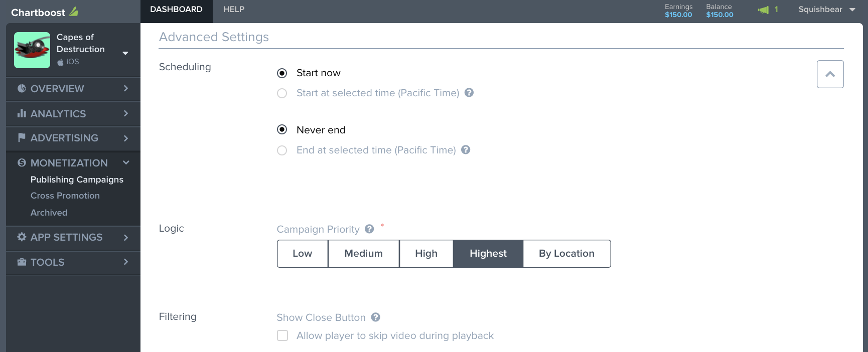Expand the Analytics sidebar section
Screen dimensions: 868x352
[73, 114]
